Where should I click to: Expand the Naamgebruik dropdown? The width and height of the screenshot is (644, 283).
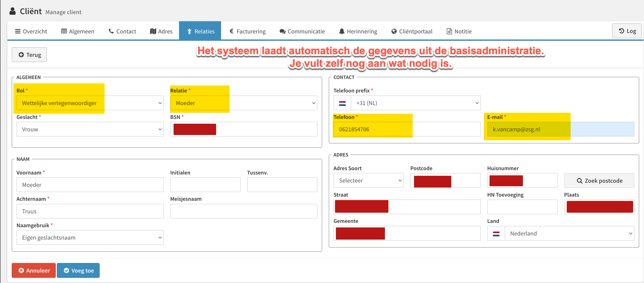click(90, 237)
